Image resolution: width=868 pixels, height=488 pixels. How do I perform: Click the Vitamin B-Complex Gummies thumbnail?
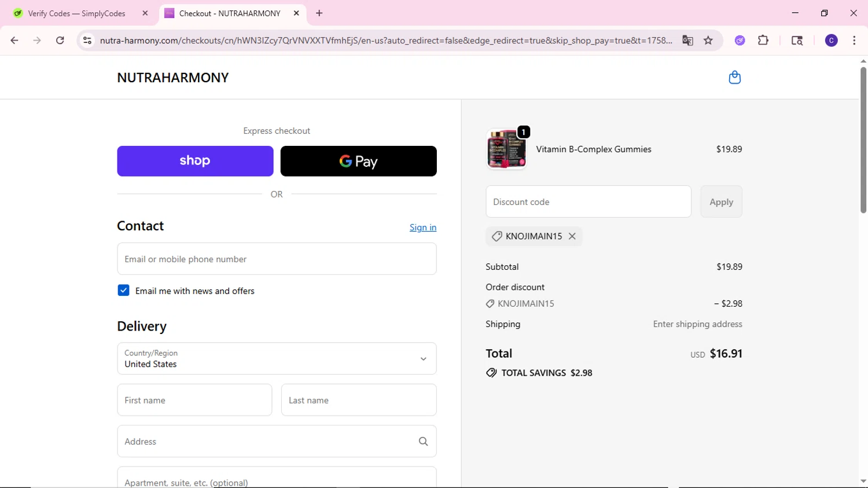pos(506,149)
